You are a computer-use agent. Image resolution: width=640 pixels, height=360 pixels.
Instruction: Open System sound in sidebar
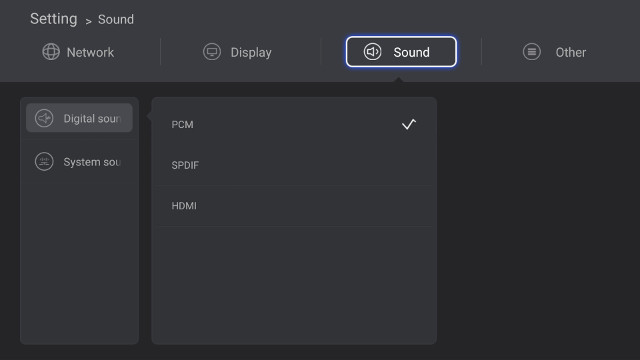79,162
